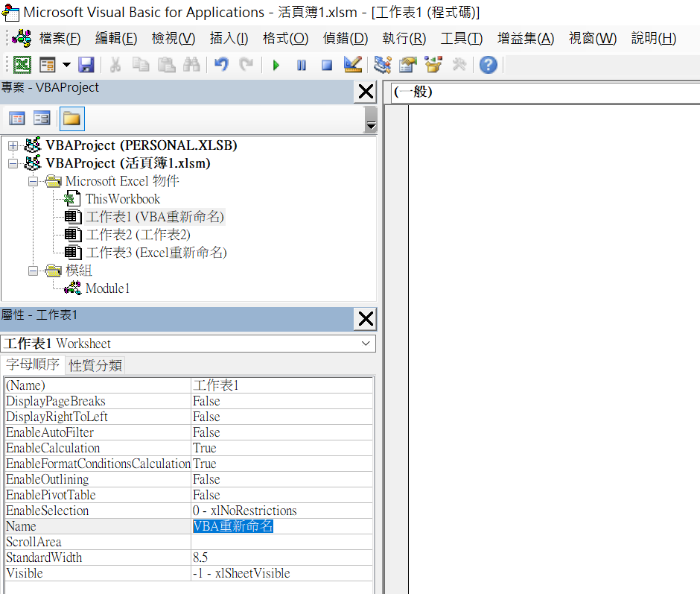
Task: Open the 執行(R) menu
Action: (404, 39)
